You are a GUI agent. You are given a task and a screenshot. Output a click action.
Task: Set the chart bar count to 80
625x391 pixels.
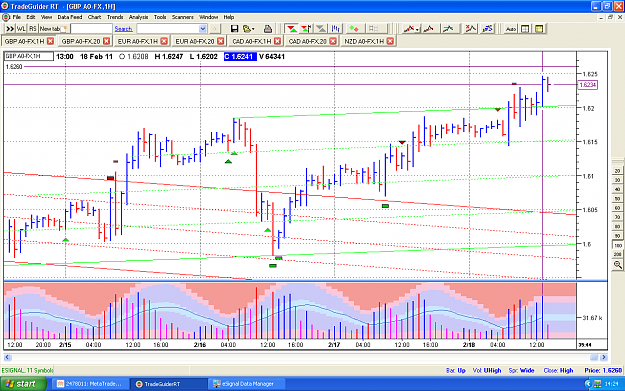(617, 226)
